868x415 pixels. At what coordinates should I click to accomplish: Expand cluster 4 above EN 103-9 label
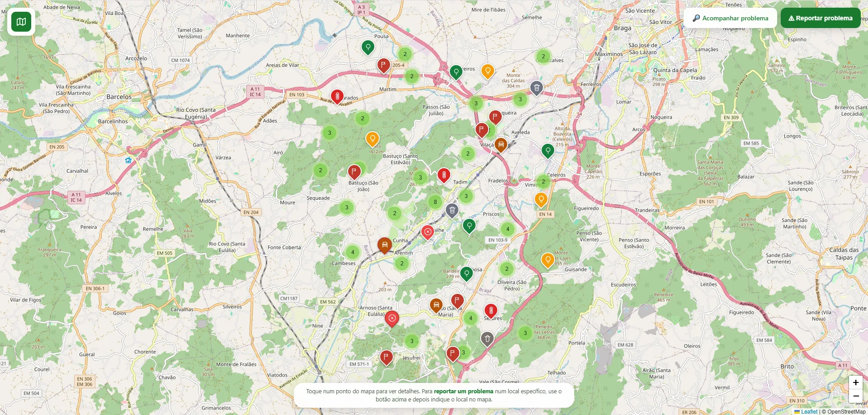click(508, 229)
